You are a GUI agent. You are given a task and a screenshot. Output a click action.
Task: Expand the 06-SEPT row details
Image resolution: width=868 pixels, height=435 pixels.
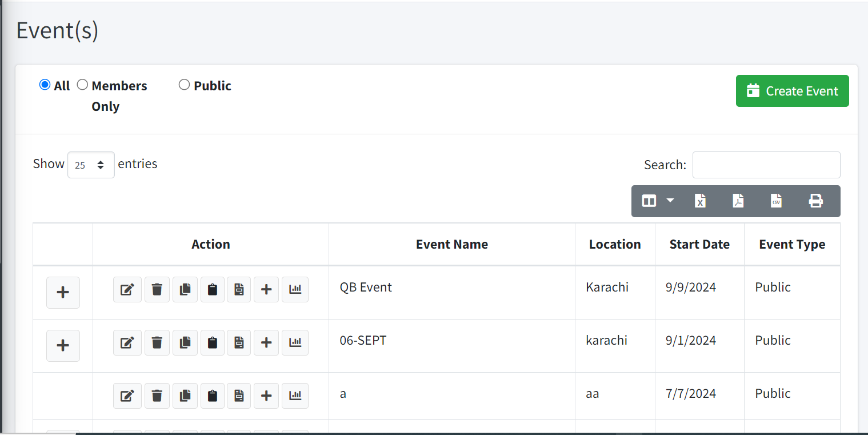tap(63, 345)
